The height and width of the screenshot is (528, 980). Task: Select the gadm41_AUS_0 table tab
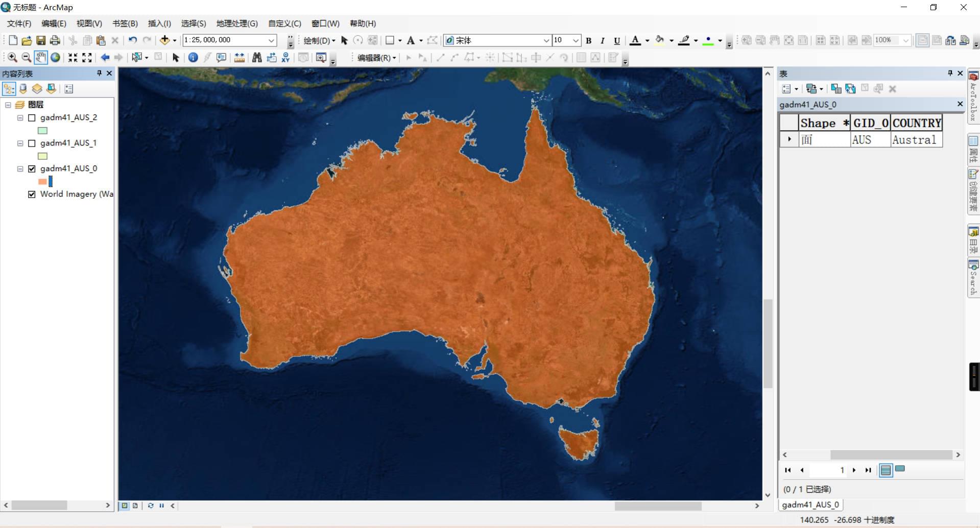click(x=810, y=505)
